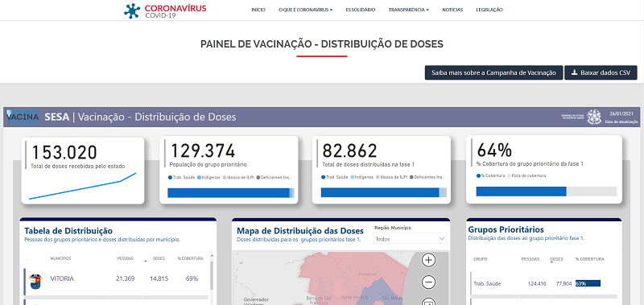Click % COBERTURA header in Grupos Prioritários
This screenshot has width=644, height=305.
click(x=590, y=259)
